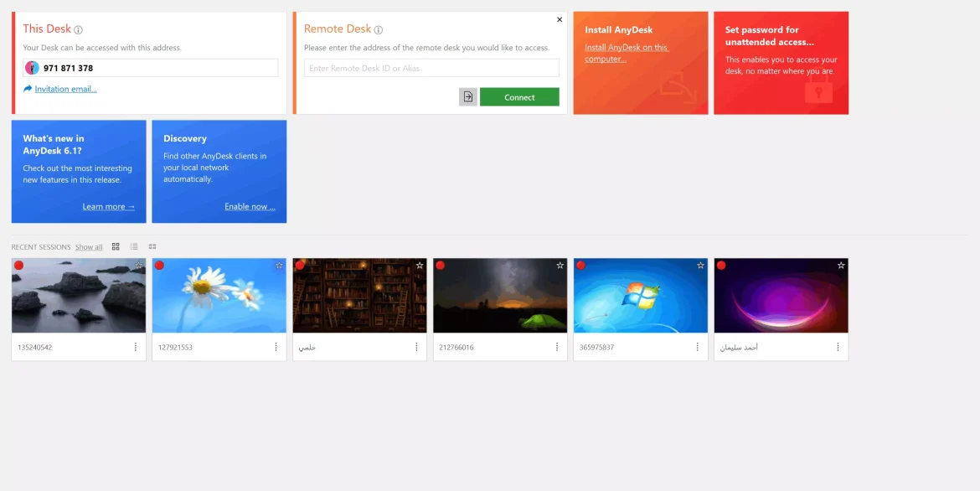The image size is (980, 491).
Task: Open options menu for session 135240542
Action: (136, 347)
